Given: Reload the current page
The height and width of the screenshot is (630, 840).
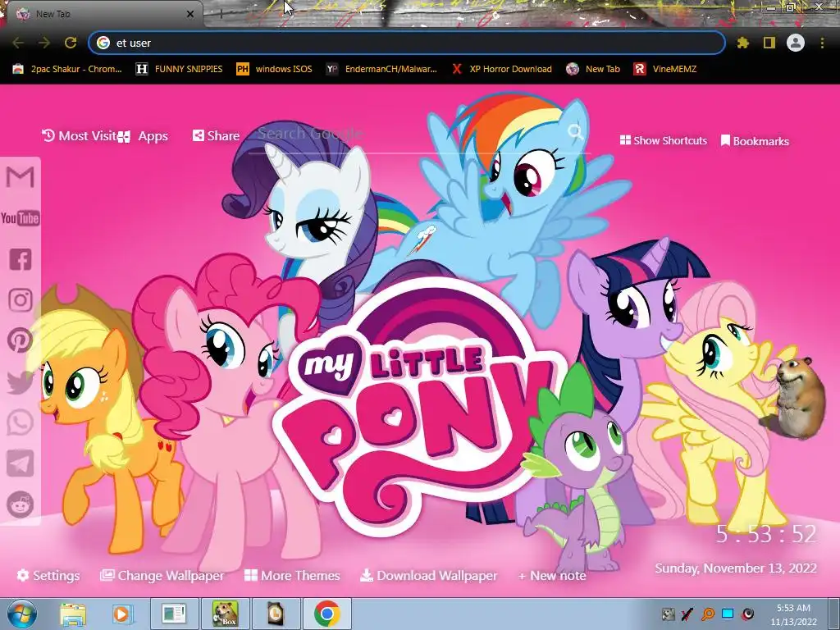Looking at the screenshot, I should coord(71,43).
